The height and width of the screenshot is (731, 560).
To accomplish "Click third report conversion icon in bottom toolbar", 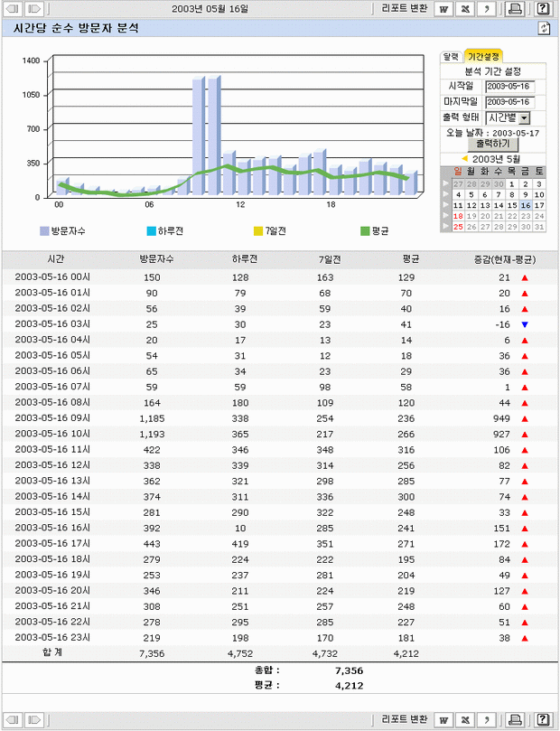I will pyautogui.click(x=487, y=720).
